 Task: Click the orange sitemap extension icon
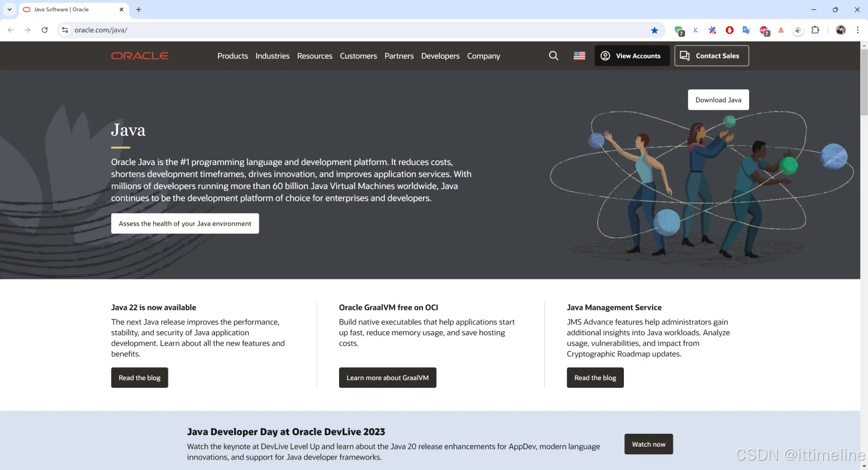(x=781, y=30)
